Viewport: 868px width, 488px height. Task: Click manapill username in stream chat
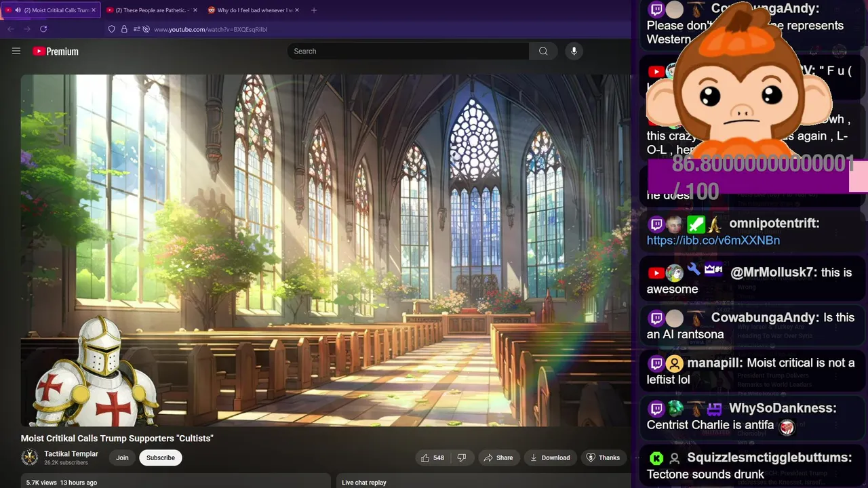(x=715, y=363)
